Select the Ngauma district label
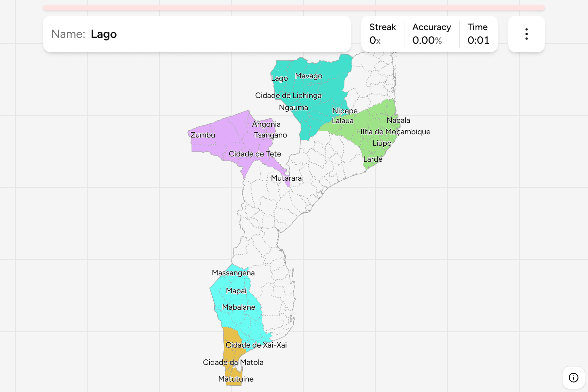Viewport: 588px width, 392px height. tap(293, 107)
